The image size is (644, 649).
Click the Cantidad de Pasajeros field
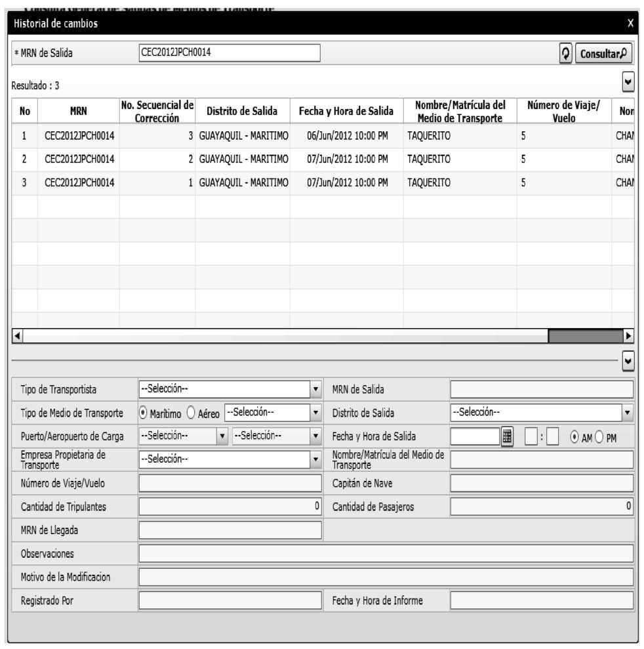pos(542,507)
